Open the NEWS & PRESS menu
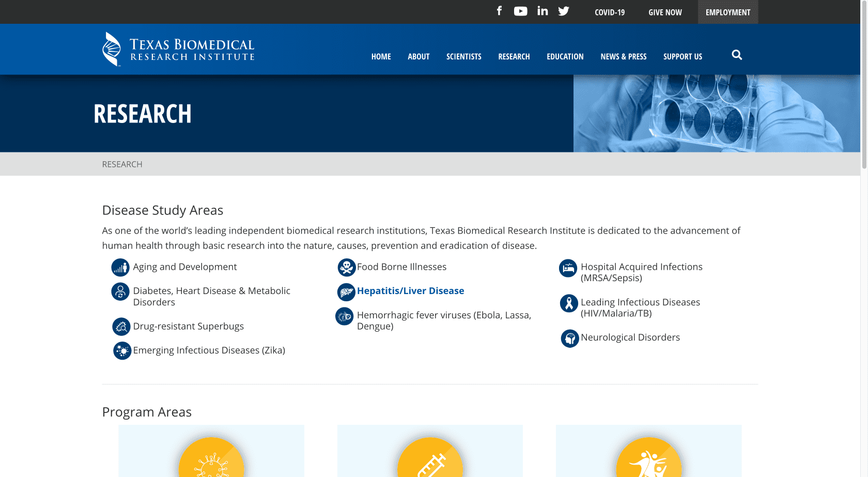This screenshot has width=868, height=477. tap(624, 56)
